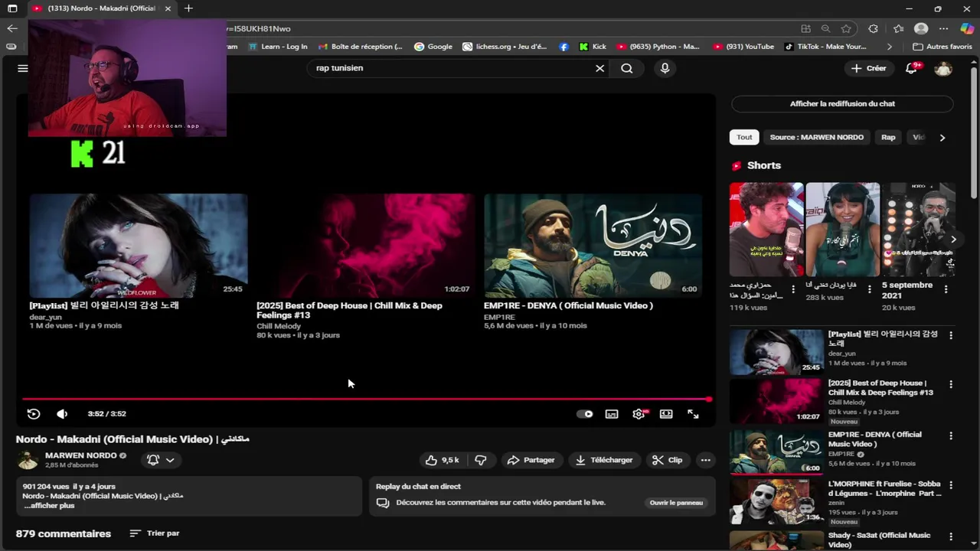Viewport: 980px width, 551px height.
Task: Open the player settings gear
Action: (x=639, y=414)
